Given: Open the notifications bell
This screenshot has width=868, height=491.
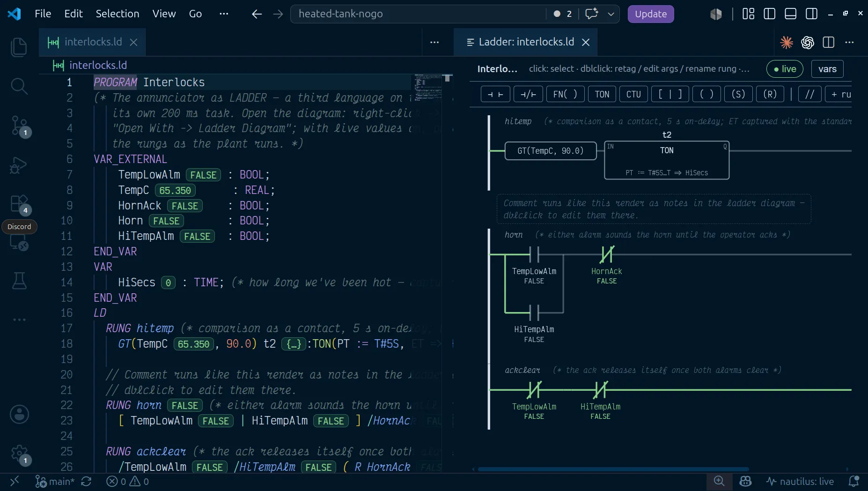Looking at the screenshot, I should [853, 482].
